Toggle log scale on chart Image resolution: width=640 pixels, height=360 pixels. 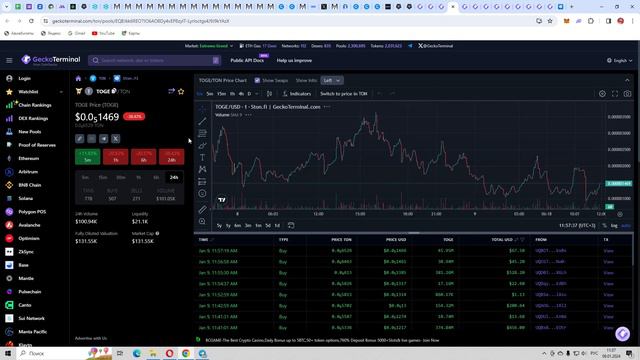[614, 226]
